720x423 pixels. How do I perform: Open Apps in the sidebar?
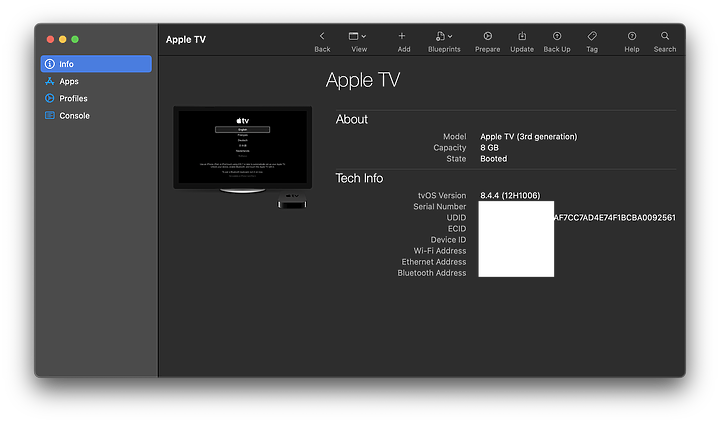click(96, 81)
